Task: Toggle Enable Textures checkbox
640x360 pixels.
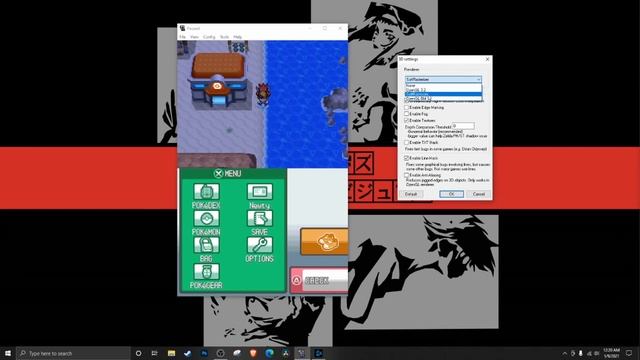Action: pos(407,120)
